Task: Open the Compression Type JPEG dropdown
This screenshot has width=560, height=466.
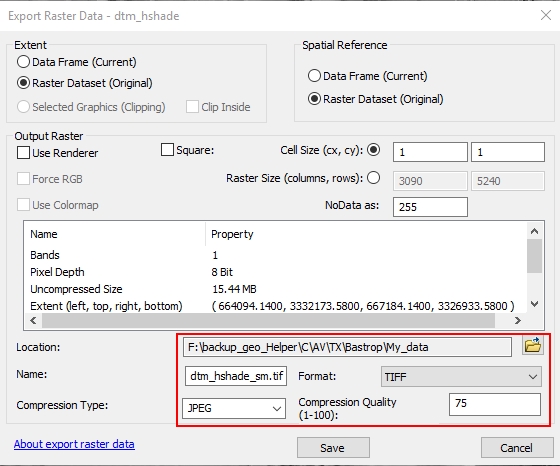Action: click(234, 408)
